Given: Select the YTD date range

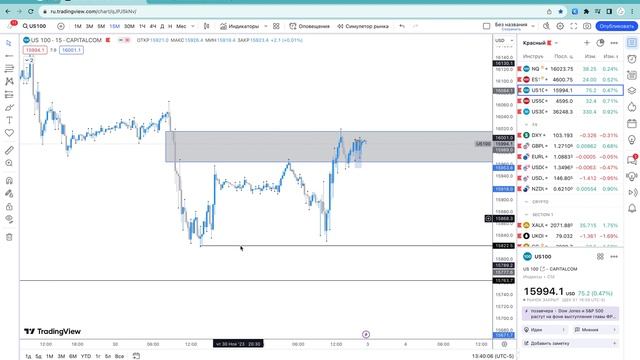Looking at the screenshot, I should pos(86,356).
